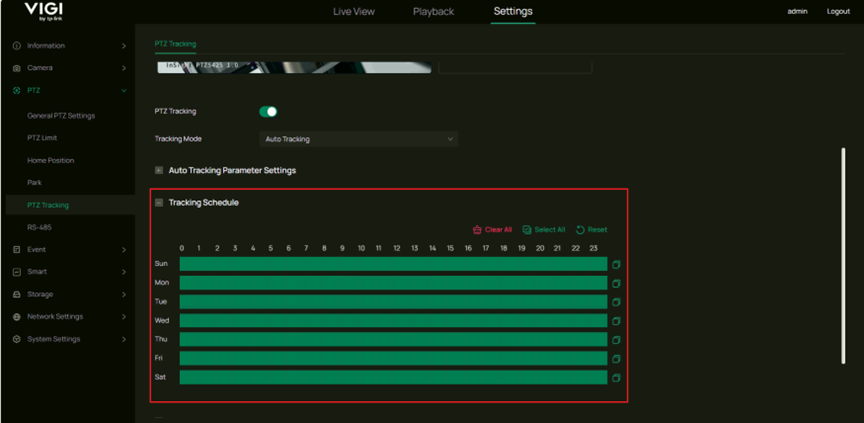Click the Smart sidebar icon
The image size is (864, 423).
click(17, 272)
